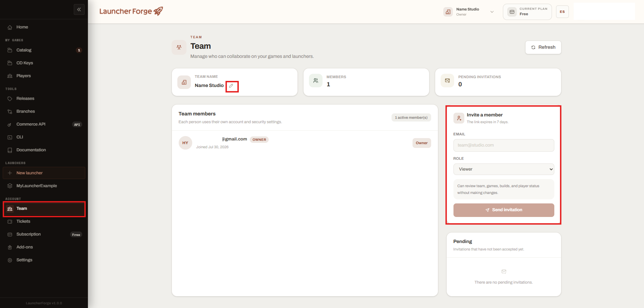644x308 pixels.
Task: Click the paper plane icon on Send invitation
Action: coord(487,210)
